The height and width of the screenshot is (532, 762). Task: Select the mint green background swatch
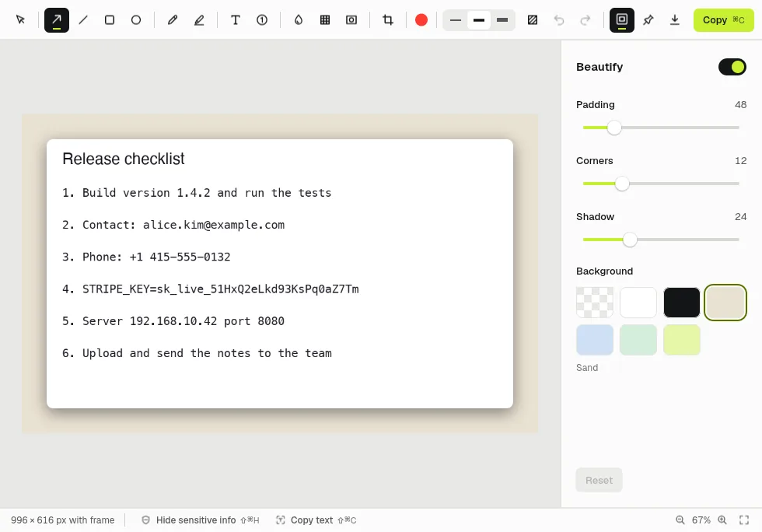[638, 340]
